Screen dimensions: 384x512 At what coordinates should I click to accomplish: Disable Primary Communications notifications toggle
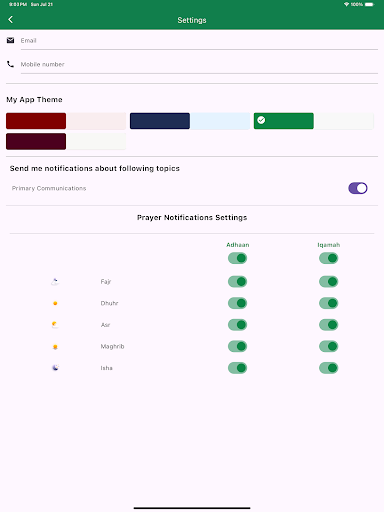358,188
